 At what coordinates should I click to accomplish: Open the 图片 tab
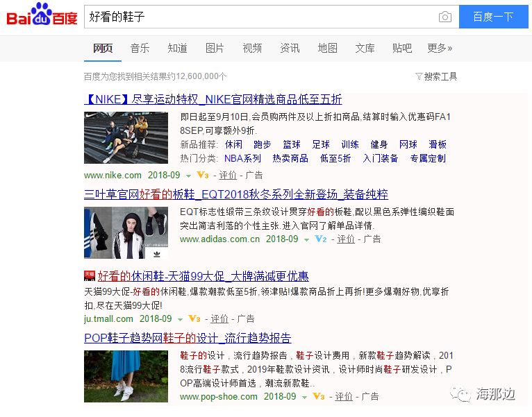[x=215, y=48]
